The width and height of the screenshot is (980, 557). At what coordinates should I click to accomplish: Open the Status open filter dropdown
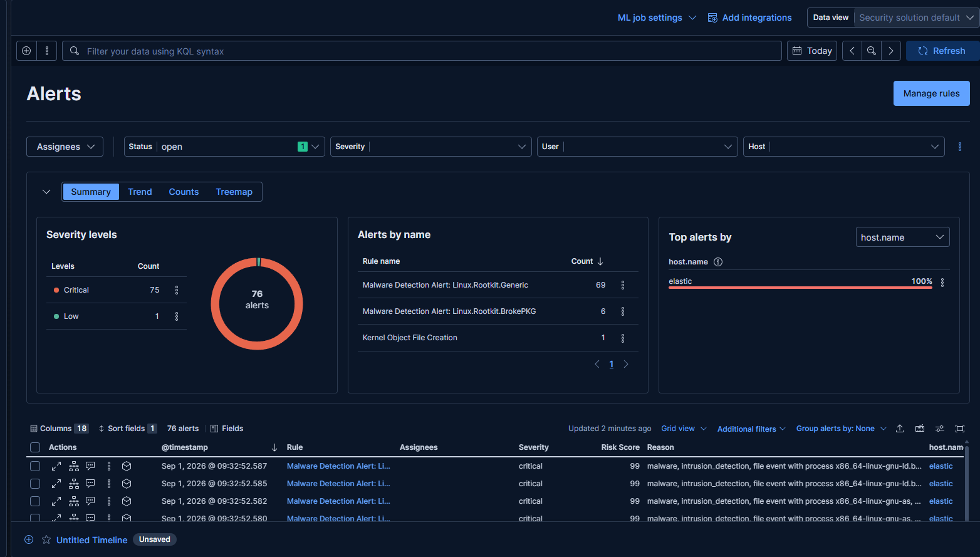(224, 147)
